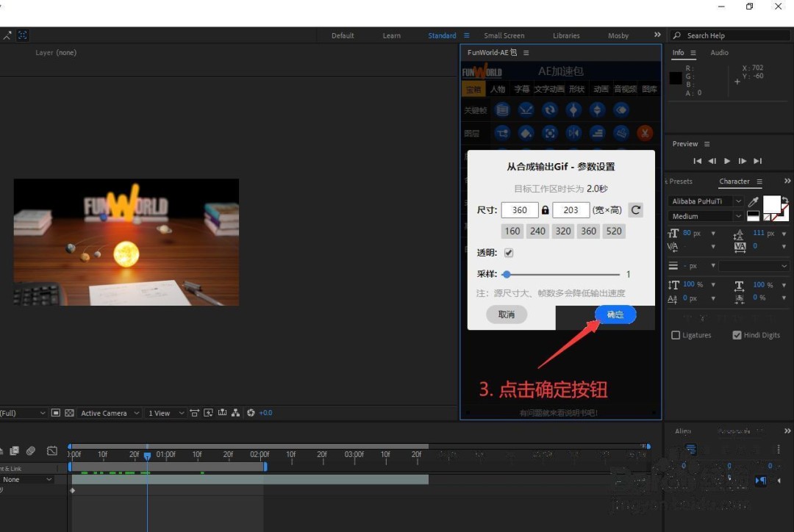This screenshot has height=532, width=794.
Task: Expand more workspaces chevron
Action: [x=657, y=35]
